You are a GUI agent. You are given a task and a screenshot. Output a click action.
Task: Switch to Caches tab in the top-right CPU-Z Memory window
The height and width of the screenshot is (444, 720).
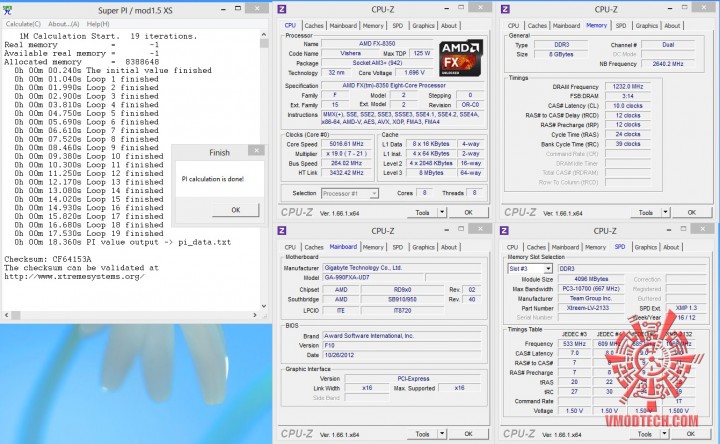click(537, 26)
